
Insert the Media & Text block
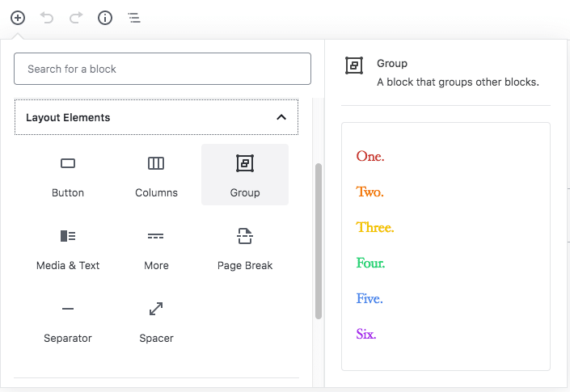click(x=68, y=247)
